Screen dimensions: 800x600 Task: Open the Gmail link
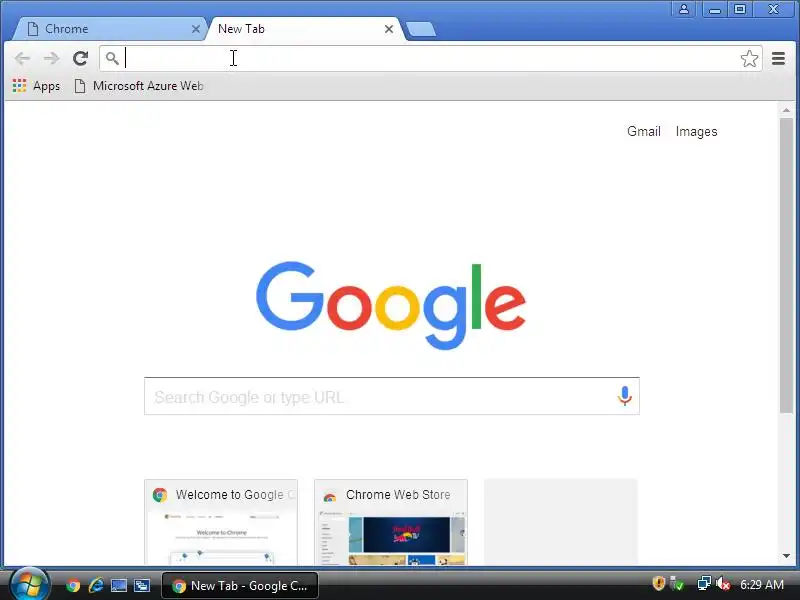coord(643,132)
